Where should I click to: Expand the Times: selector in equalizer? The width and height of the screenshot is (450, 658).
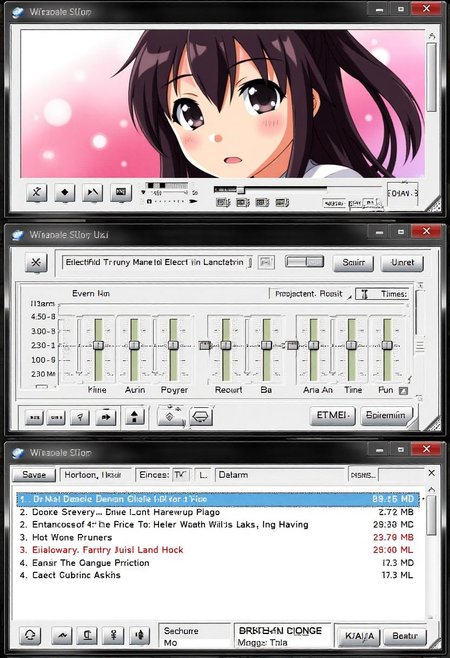pyautogui.click(x=382, y=294)
